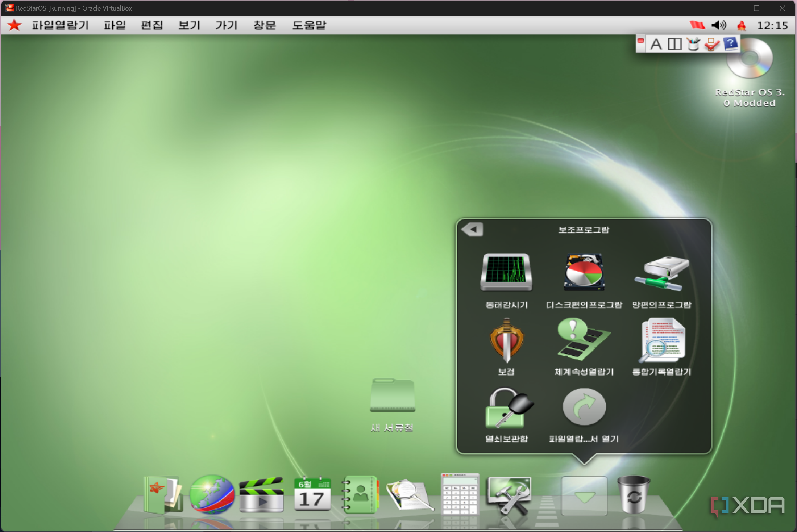Open the 파일열람기 application menu
The image size is (797, 532).
coord(61,25)
